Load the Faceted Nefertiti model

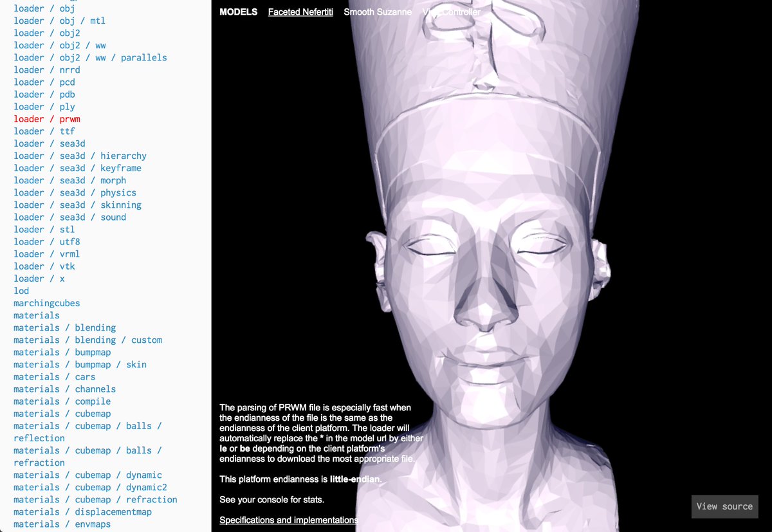click(x=300, y=12)
